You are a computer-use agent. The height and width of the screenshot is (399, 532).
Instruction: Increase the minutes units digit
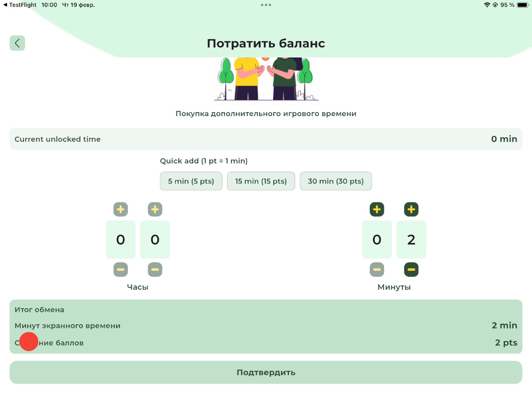pos(411,209)
